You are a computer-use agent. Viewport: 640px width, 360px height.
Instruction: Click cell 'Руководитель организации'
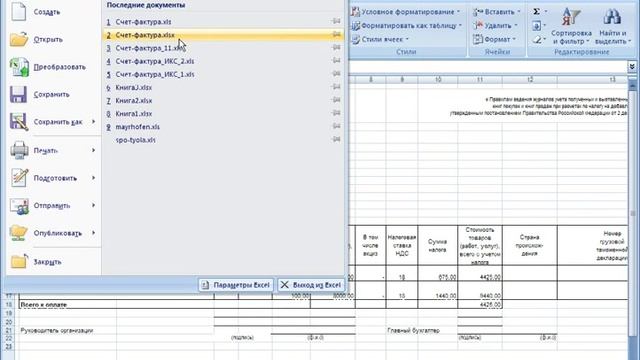[x=57, y=330]
